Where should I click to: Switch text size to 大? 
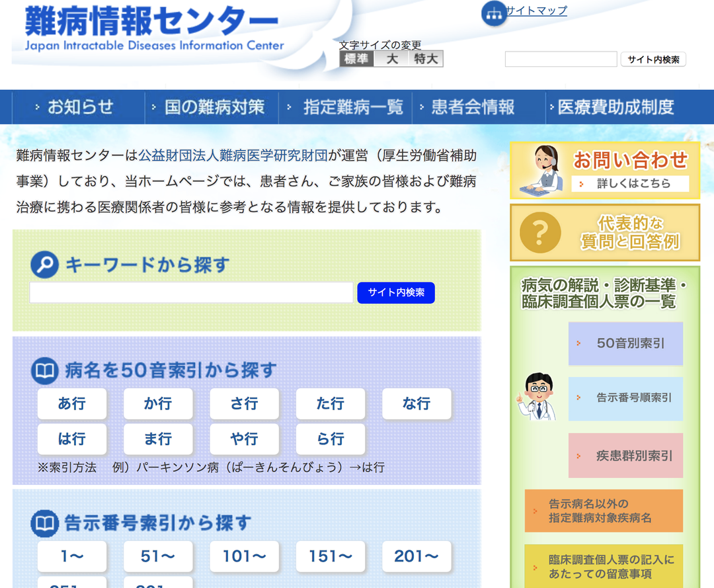(x=389, y=59)
